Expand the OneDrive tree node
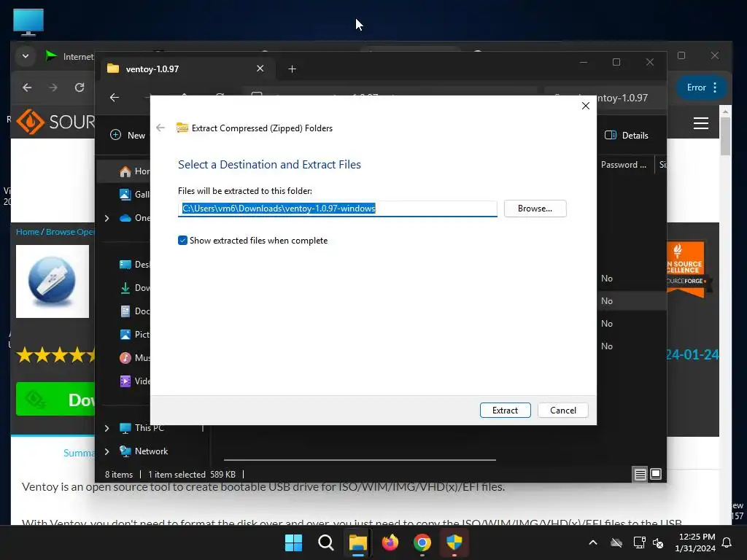Screen dimensions: 747x560 point(107,218)
